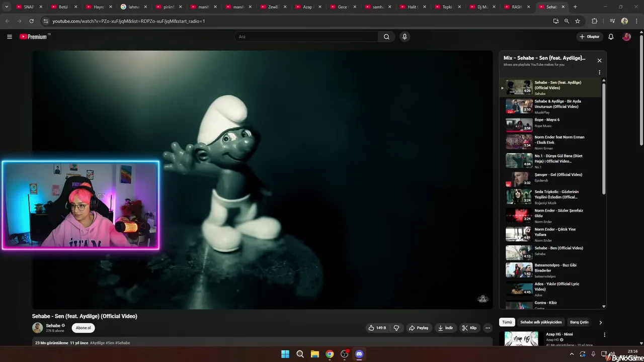The image size is (644, 362).
Task: Play Norm Ender - Çıktık Yine Yollara
Action: [x=551, y=234]
